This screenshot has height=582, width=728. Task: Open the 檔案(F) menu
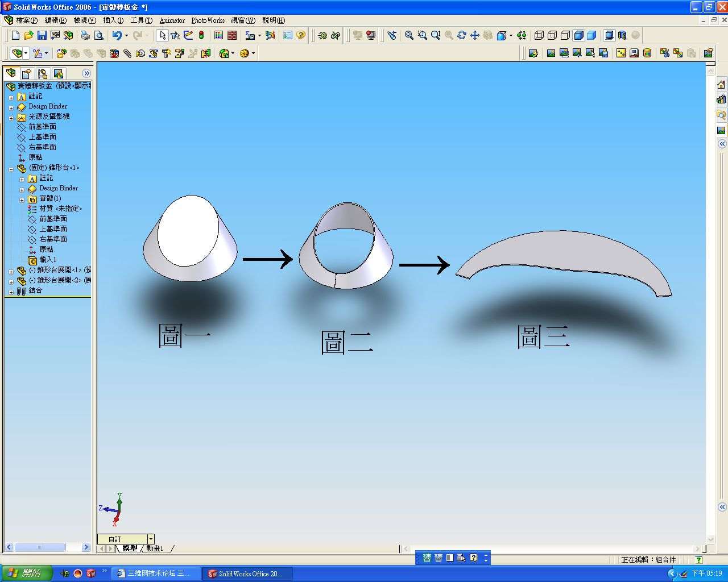click(27, 20)
